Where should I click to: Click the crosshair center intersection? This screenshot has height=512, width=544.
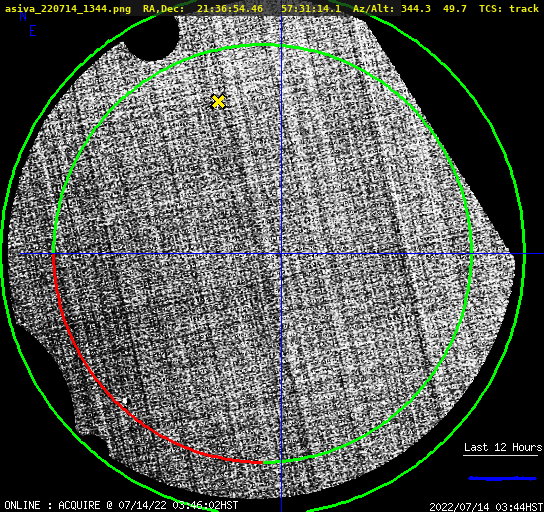[x=281, y=254]
